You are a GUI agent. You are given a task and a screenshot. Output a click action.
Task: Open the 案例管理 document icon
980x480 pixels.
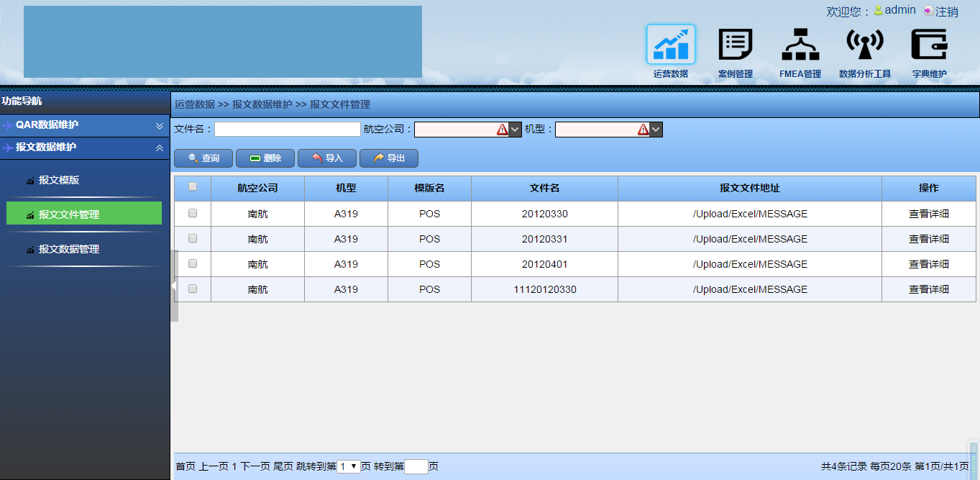pyautogui.click(x=735, y=45)
